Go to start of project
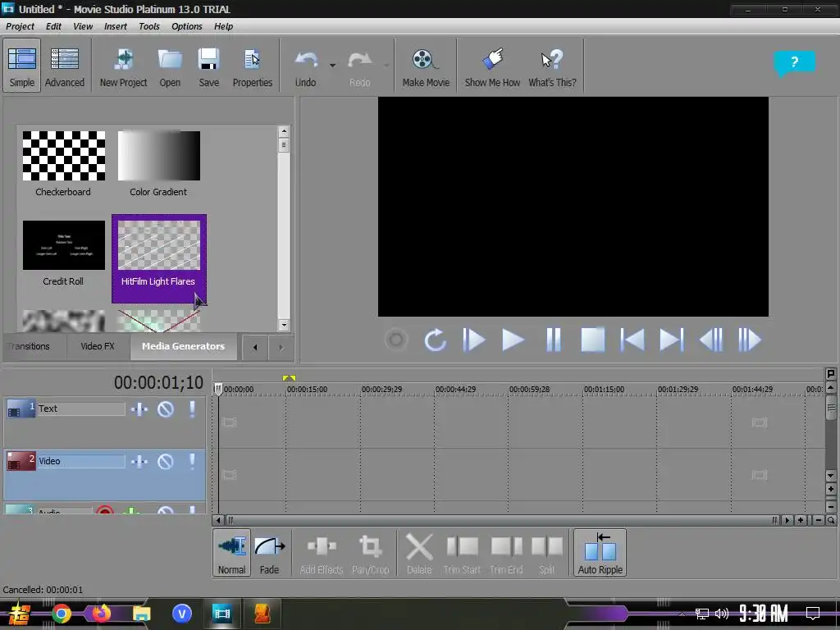Image resolution: width=840 pixels, height=630 pixels. (x=632, y=340)
